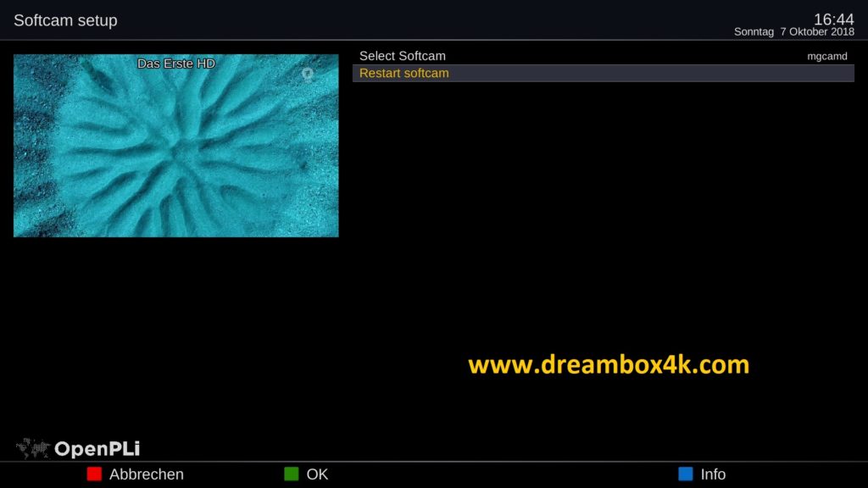Click the date Sonntag 7 Oktober 2018
868x488 pixels.
coord(793,32)
